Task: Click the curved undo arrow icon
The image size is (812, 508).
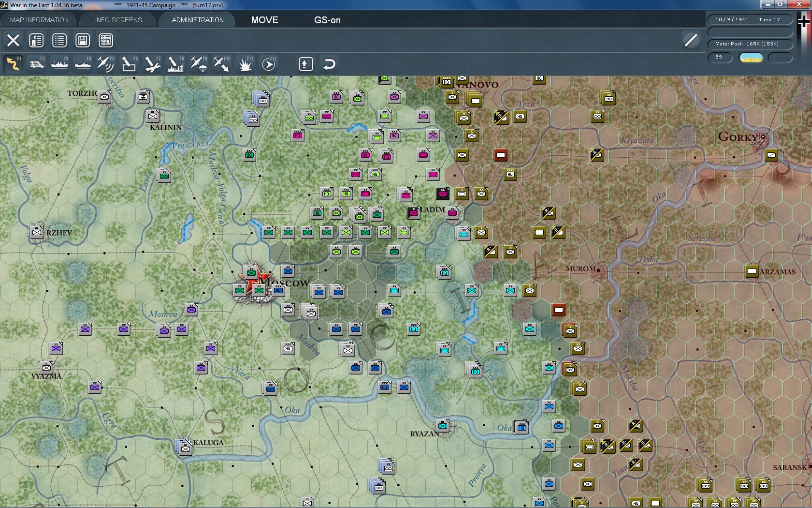Action: click(329, 64)
